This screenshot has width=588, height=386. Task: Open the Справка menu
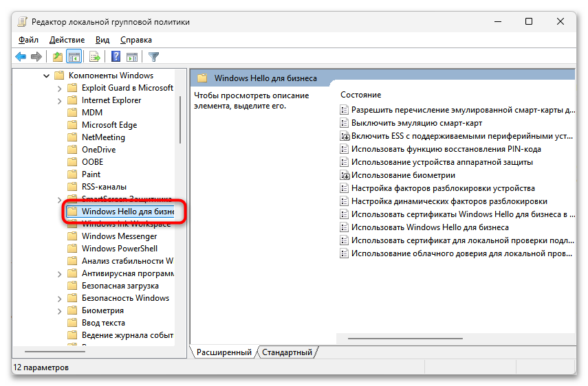[x=135, y=40]
